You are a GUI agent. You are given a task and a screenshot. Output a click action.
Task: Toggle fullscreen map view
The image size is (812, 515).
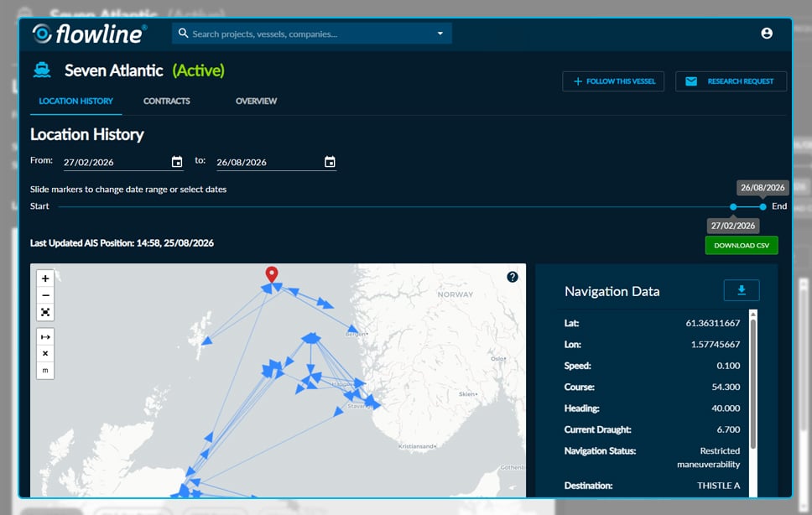pyautogui.click(x=45, y=312)
